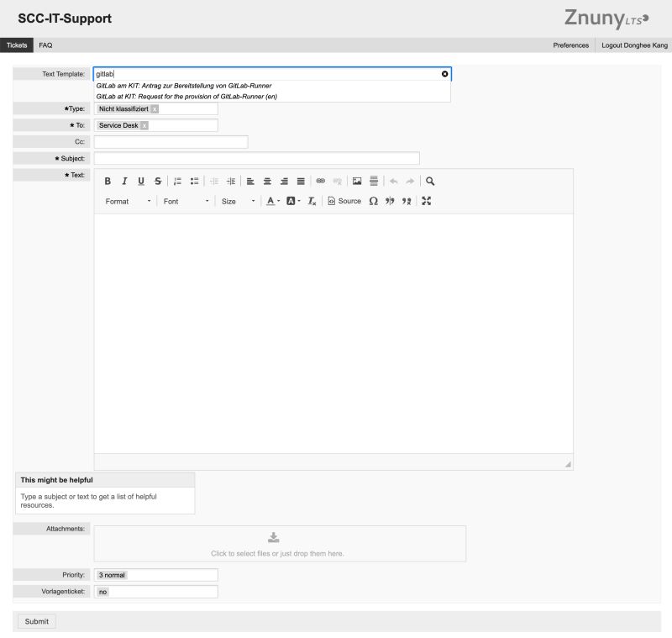Open Preferences
The height and width of the screenshot is (638, 672).
pos(571,45)
